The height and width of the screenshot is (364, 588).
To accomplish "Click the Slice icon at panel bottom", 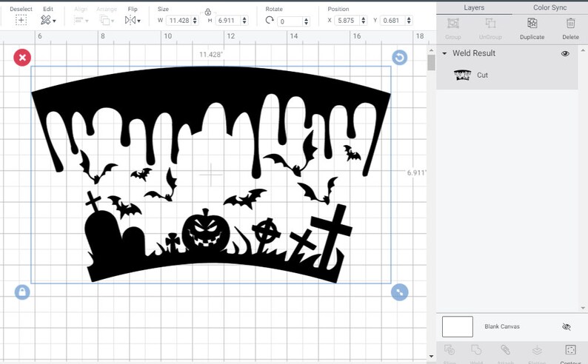I will 450,350.
